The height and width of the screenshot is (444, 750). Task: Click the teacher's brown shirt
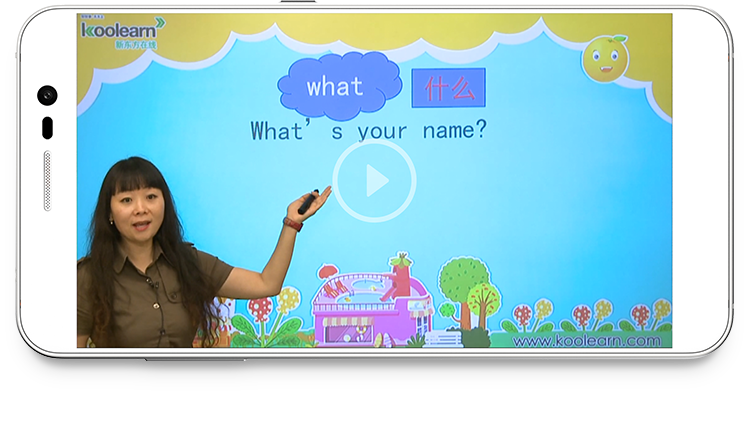coord(150,300)
